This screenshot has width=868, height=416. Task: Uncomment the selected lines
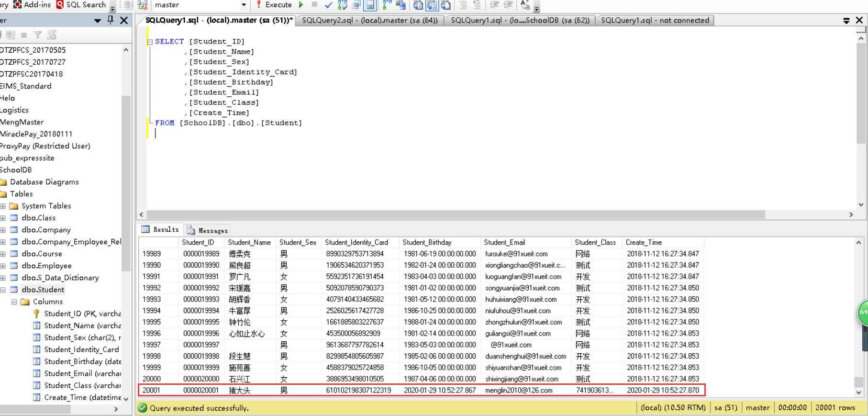coord(477,5)
